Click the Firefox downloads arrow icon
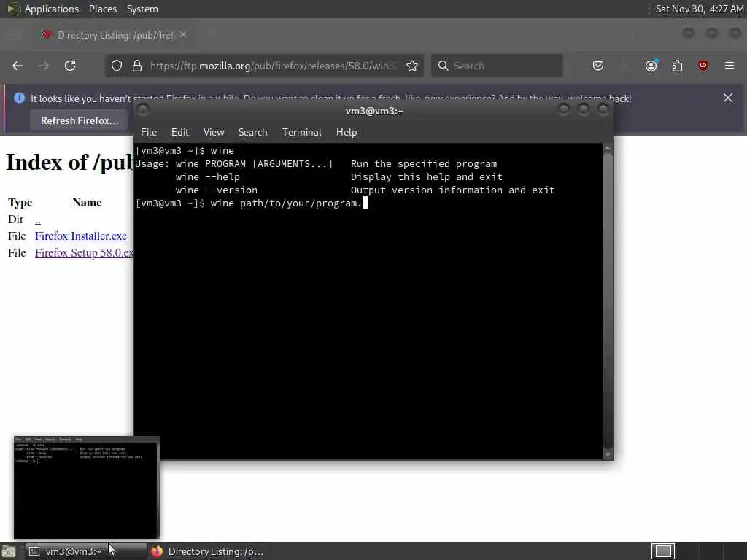 coord(624,66)
